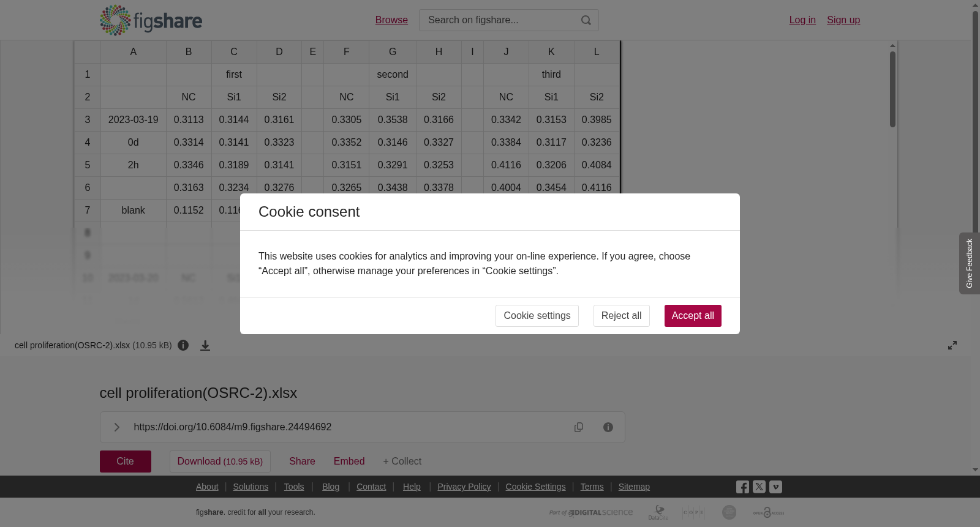The width and height of the screenshot is (980, 527).
Task: Click the Share link
Action: [302, 462]
